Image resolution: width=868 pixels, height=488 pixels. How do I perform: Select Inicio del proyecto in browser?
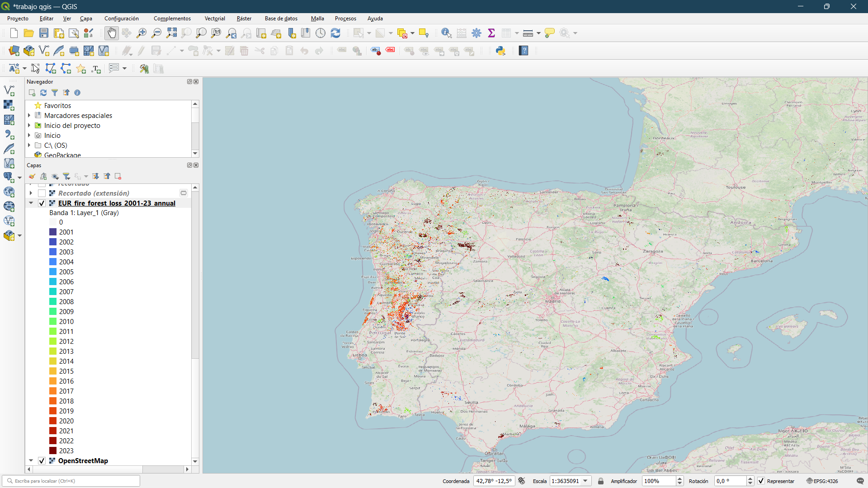click(x=72, y=126)
